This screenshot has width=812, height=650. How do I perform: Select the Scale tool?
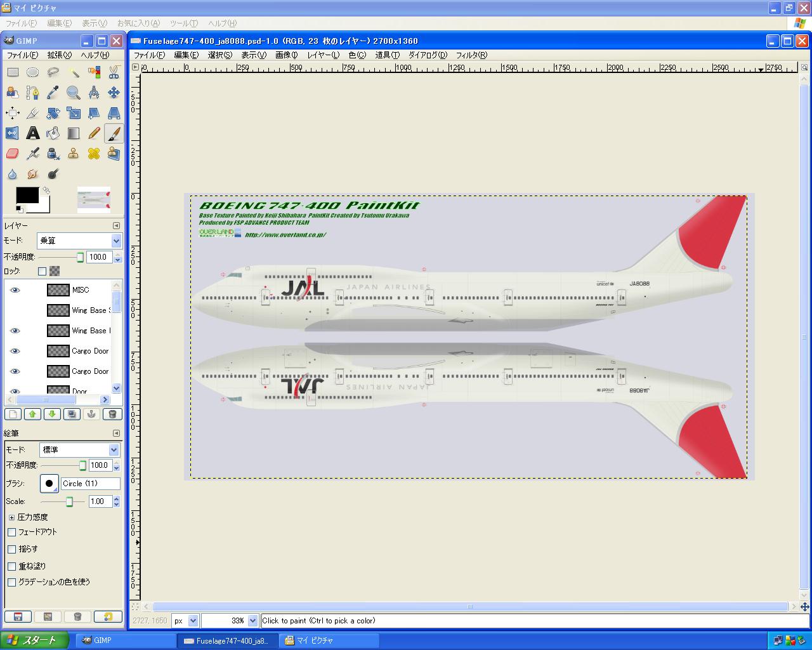pos(73,113)
